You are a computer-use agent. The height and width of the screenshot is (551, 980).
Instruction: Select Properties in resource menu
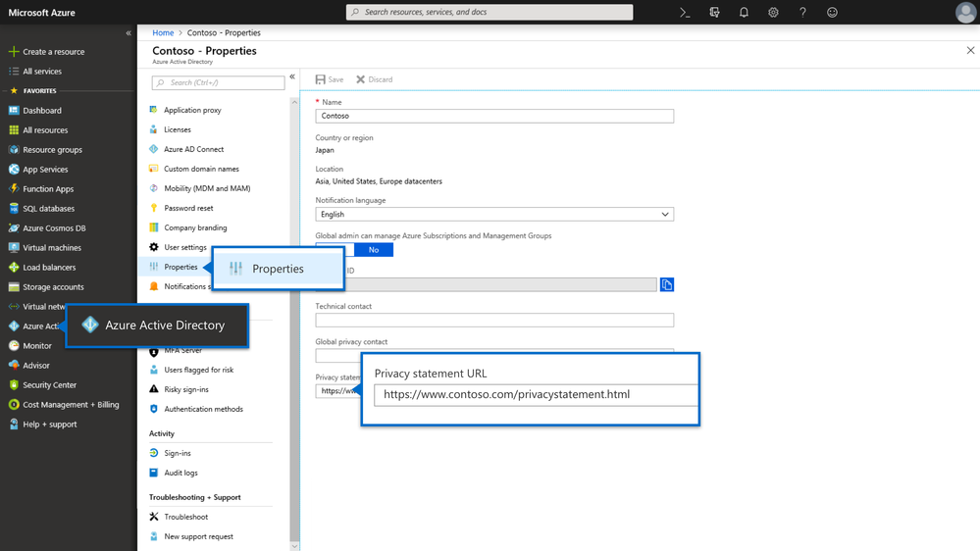pyautogui.click(x=174, y=267)
